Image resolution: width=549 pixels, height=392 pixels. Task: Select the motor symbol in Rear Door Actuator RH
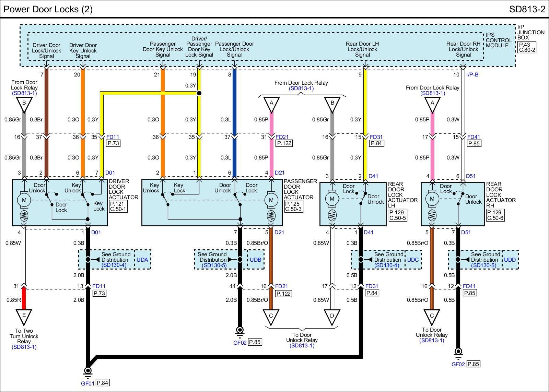coord(432,199)
